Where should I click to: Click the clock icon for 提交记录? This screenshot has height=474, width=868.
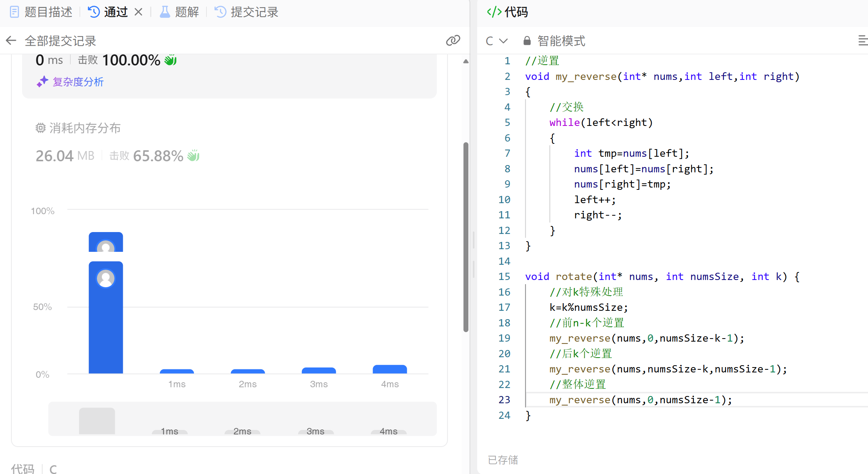pyautogui.click(x=220, y=12)
